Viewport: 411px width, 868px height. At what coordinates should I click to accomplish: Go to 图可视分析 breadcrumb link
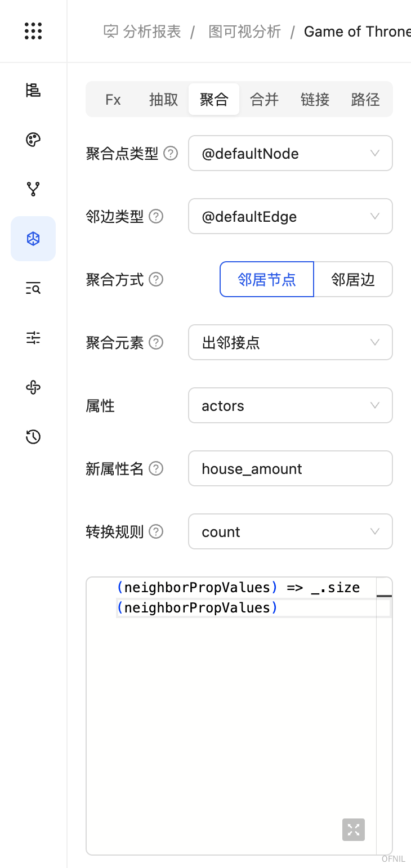tap(244, 32)
